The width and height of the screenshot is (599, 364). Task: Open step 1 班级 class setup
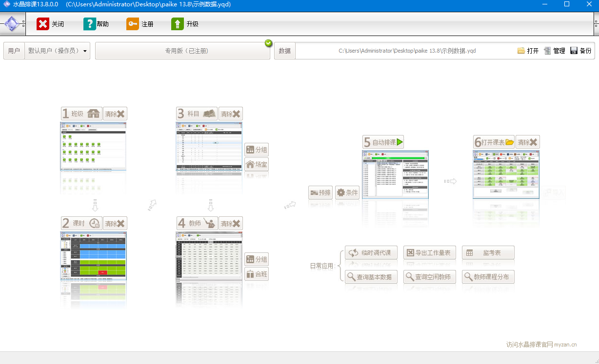coord(81,114)
